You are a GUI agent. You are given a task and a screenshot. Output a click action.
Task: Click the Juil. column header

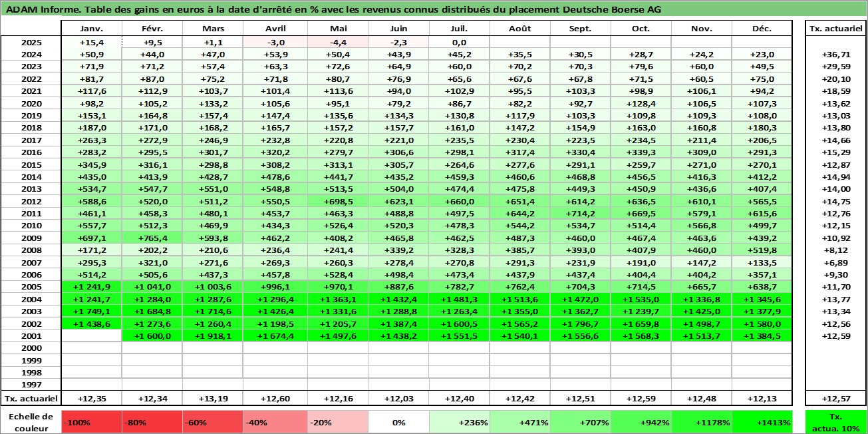(x=459, y=29)
